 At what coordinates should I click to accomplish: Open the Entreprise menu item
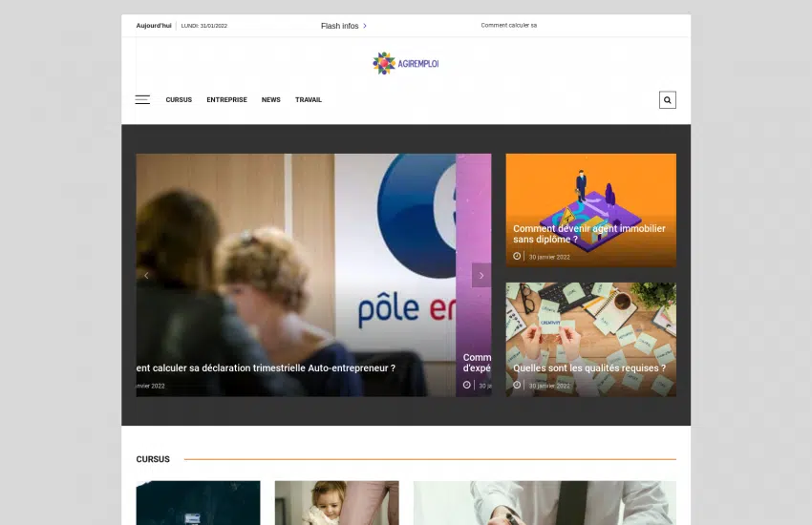tap(226, 100)
